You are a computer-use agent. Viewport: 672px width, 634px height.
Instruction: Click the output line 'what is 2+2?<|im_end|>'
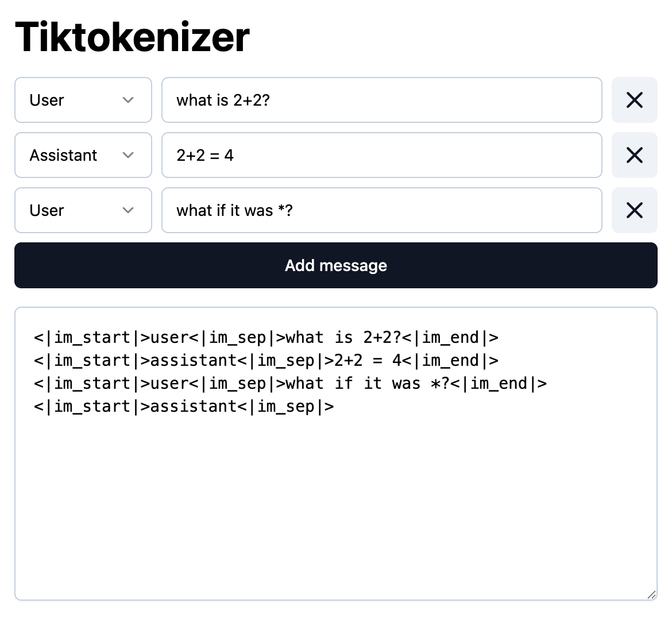[x=266, y=338]
